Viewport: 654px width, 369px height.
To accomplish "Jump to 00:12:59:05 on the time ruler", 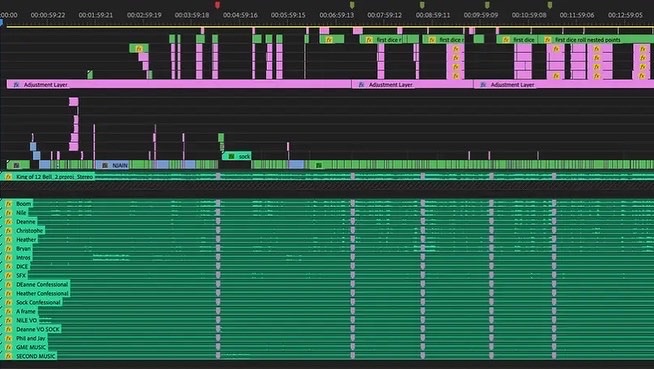I will click(x=625, y=15).
